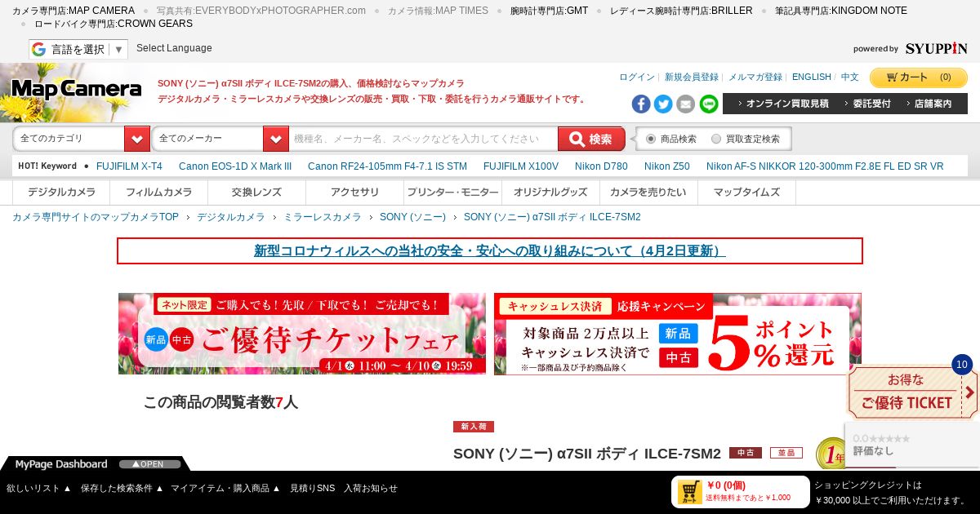Viewport: 980px width, 514px height.
Task: Click the MAP TIMES link at top
Action: [x=438, y=11]
